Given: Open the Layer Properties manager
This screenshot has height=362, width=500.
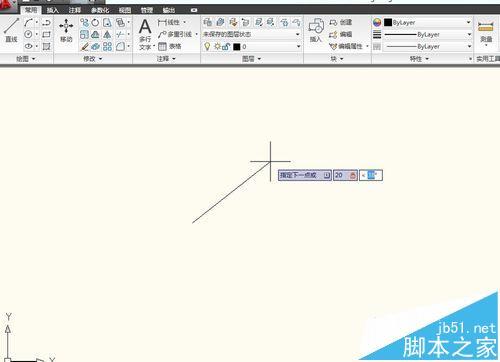Looking at the screenshot, I should [x=208, y=22].
